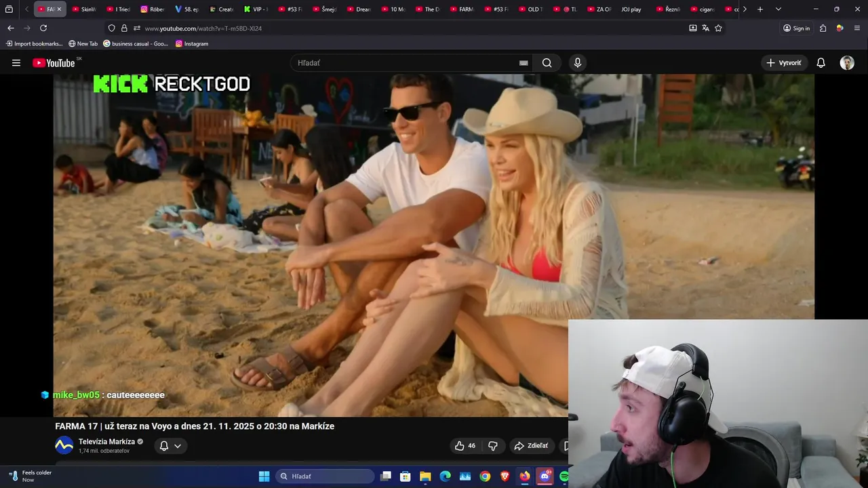Screen dimensions: 868x488
Task: Open the Firefox View tab list icon
Action: coord(9,9)
